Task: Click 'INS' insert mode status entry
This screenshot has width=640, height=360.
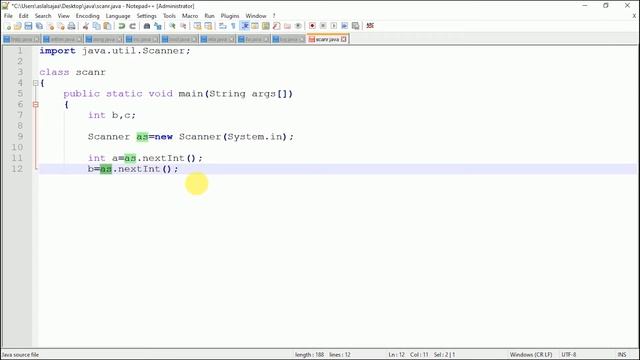Action: pos(622,355)
